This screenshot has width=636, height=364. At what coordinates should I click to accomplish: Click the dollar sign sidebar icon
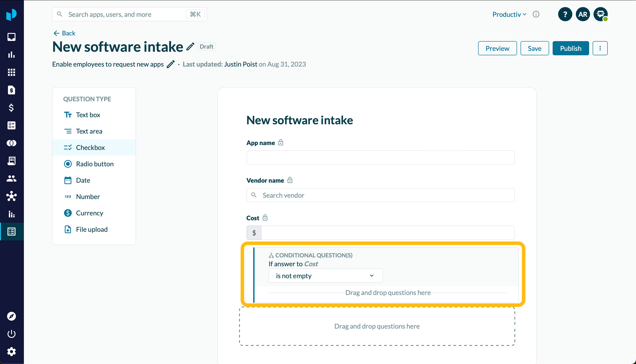(x=11, y=108)
